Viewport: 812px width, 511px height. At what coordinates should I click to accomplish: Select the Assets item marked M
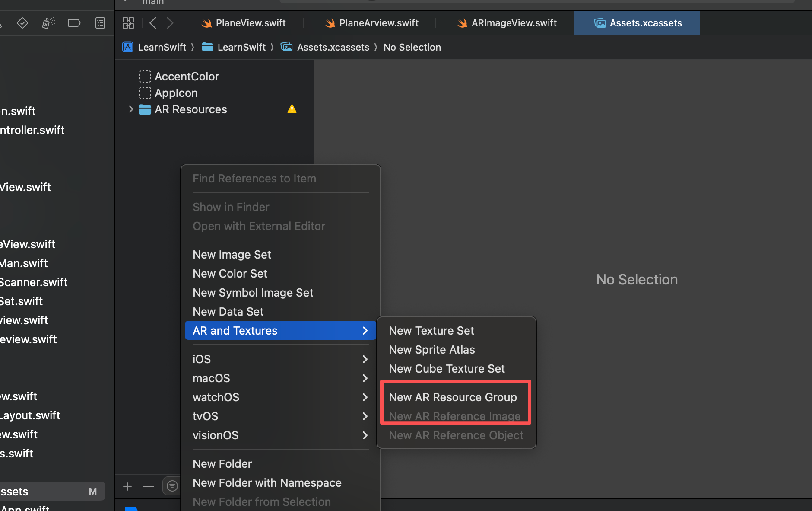52,492
